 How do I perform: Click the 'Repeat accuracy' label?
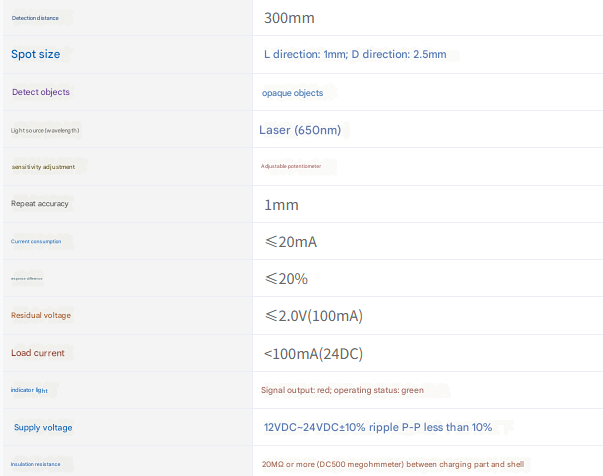click(x=40, y=204)
